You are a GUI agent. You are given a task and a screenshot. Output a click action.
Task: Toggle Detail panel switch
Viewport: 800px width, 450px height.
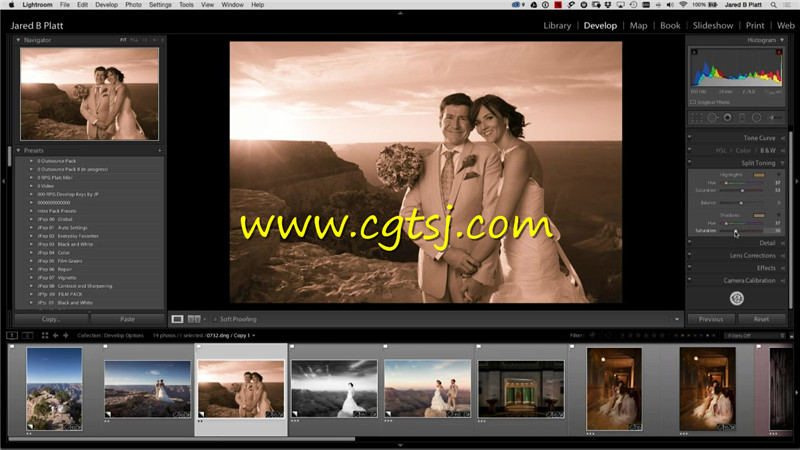click(x=690, y=243)
